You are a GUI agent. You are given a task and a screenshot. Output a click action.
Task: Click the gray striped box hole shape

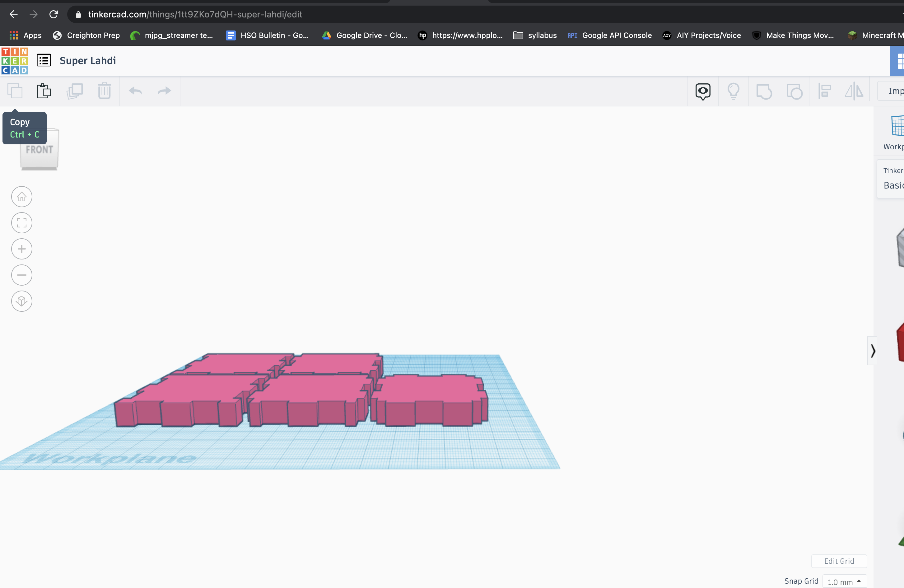900,247
